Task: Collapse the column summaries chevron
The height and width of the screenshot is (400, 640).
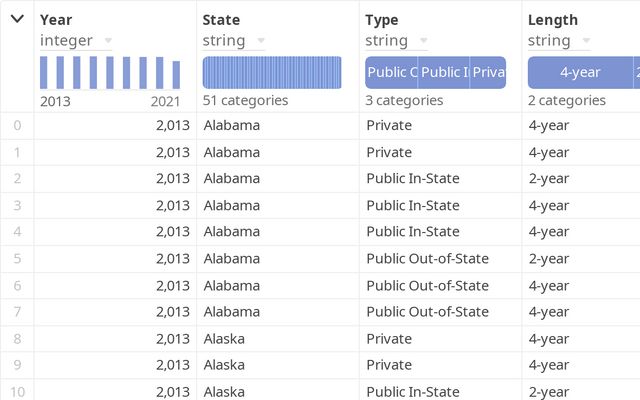Action: pyautogui.click(x=17, y=19)
